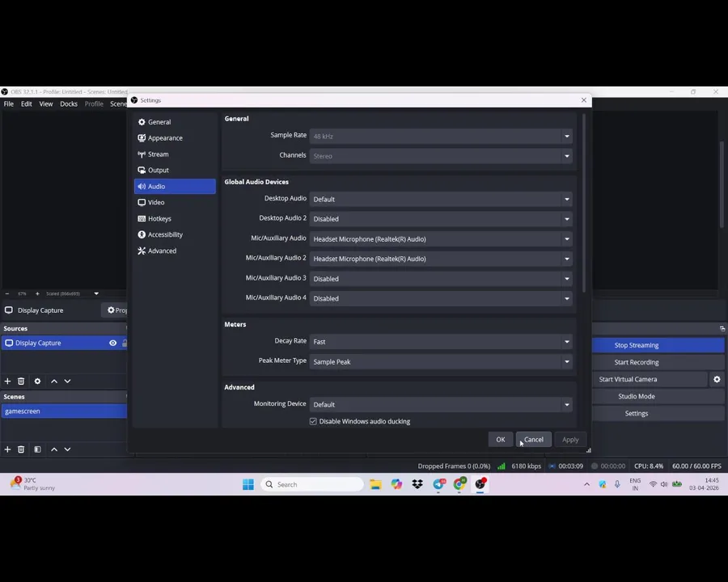The height and width of the screenshot is (582, 728).
Task: Open the Edit menu in OBS
Action: pos(27,104)
